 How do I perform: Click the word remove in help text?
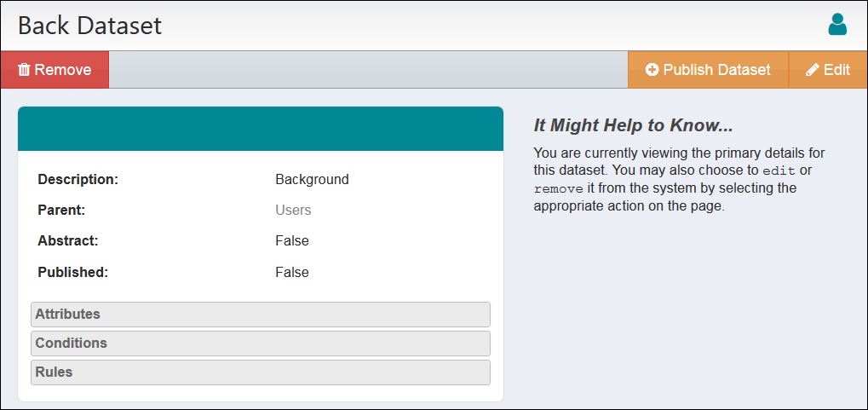click(x=559, y=188)
